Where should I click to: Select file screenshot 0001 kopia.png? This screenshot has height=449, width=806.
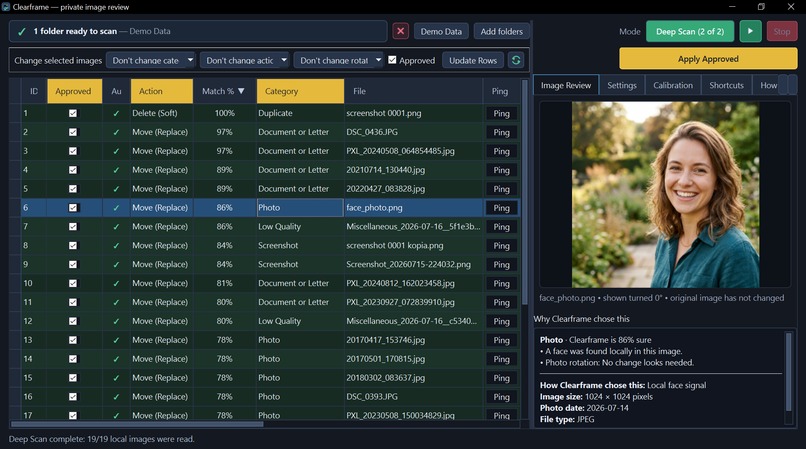(x=394, y=245)
